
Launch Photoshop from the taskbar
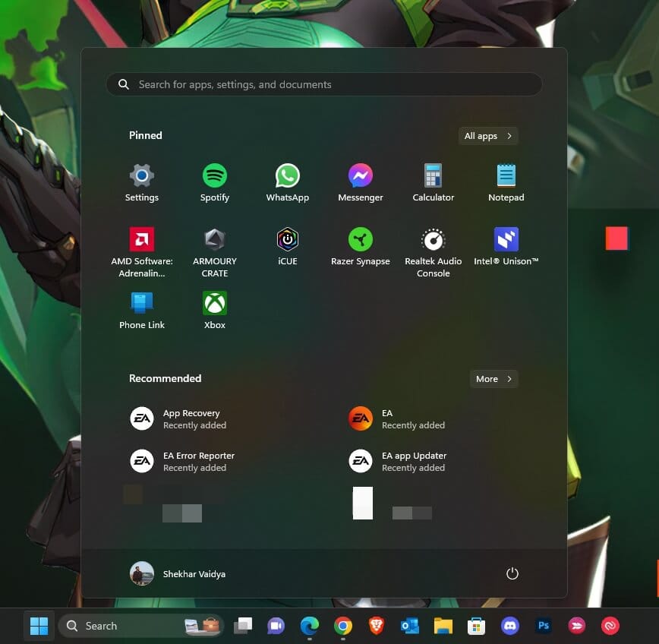point(544,626)
